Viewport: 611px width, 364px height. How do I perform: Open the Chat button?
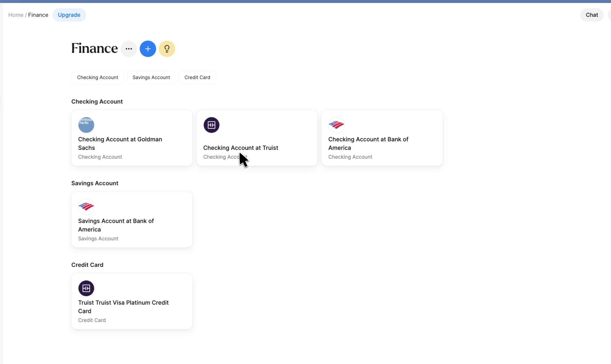point(592,15)
